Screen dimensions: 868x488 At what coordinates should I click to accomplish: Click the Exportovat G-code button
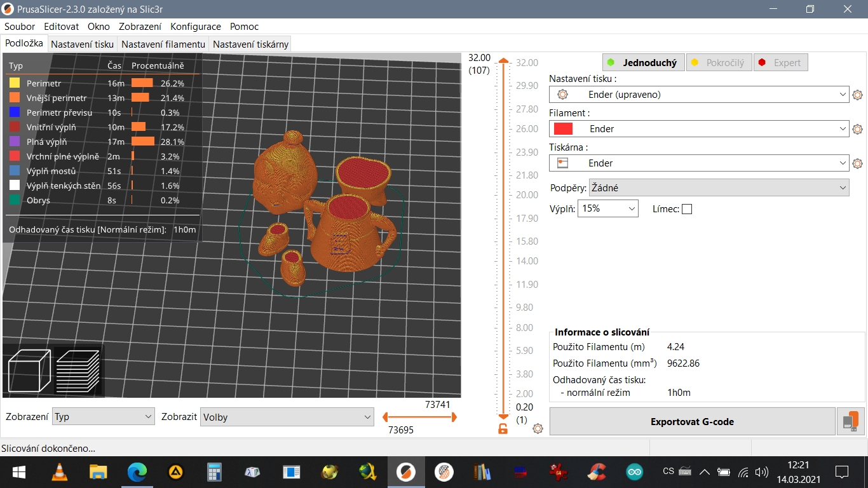coord(691,421)
